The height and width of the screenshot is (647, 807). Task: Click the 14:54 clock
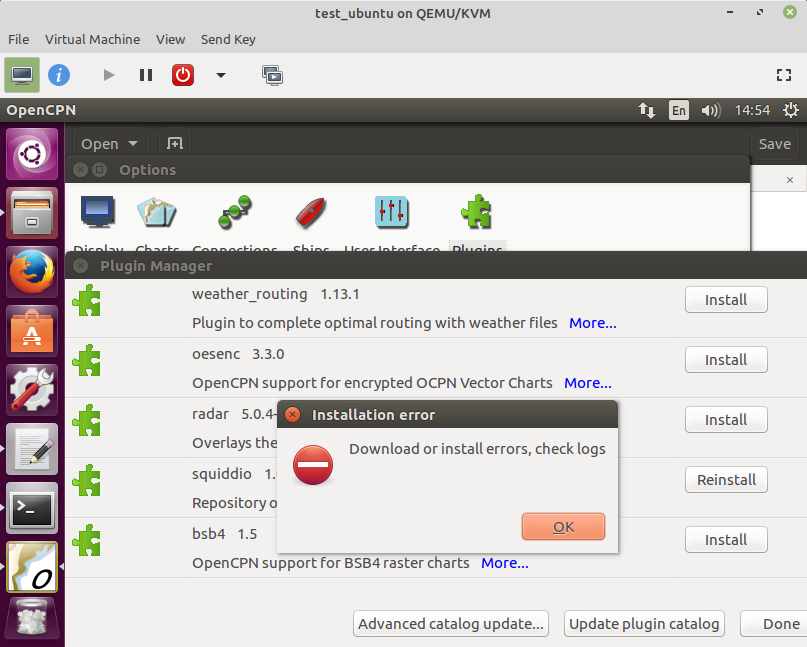752,110
